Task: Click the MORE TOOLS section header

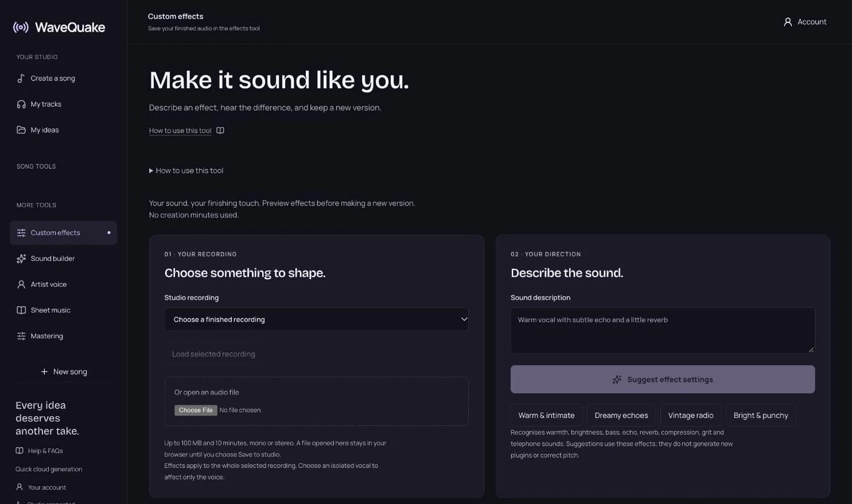Action: [x=36, y=205]
